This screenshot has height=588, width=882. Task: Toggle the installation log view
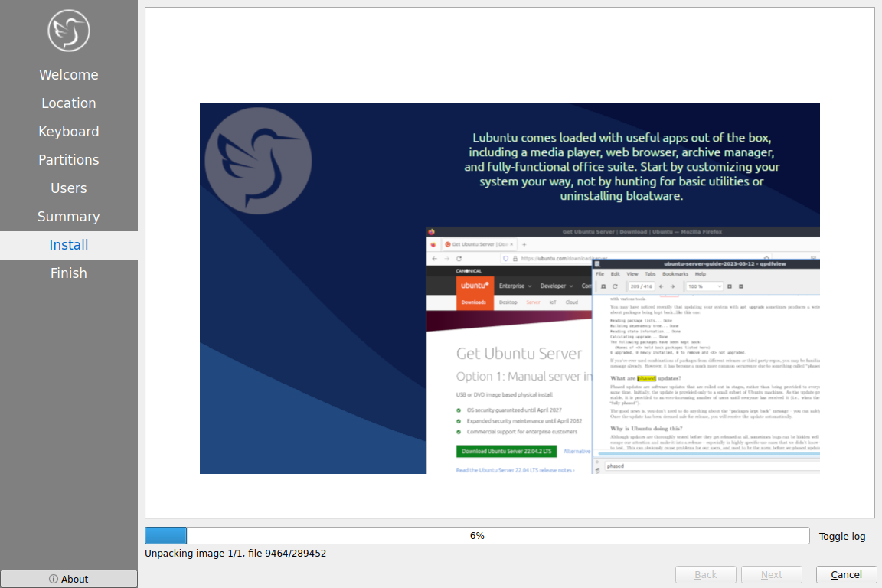coord(842,536)
